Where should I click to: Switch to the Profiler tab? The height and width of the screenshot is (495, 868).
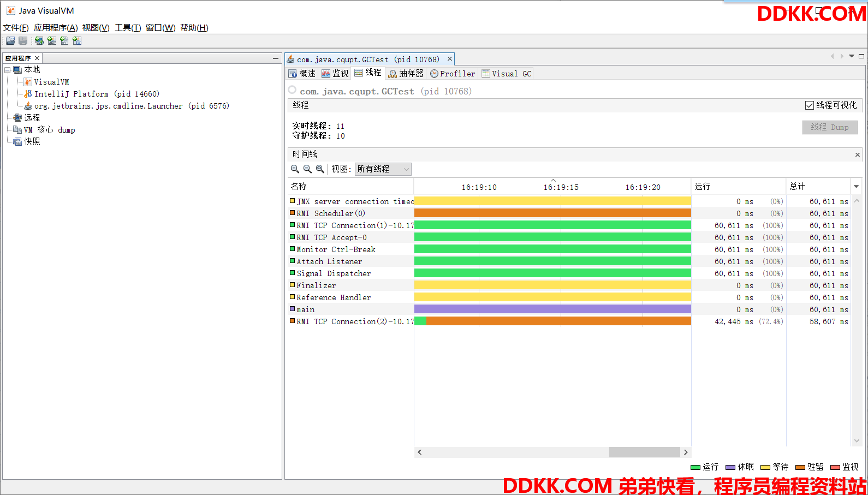click(x=453, y=74)
